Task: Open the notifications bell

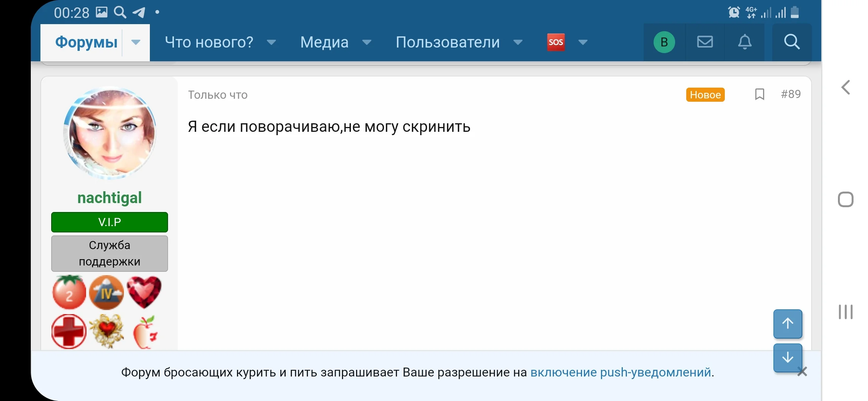Action: [x=744, y=42]
